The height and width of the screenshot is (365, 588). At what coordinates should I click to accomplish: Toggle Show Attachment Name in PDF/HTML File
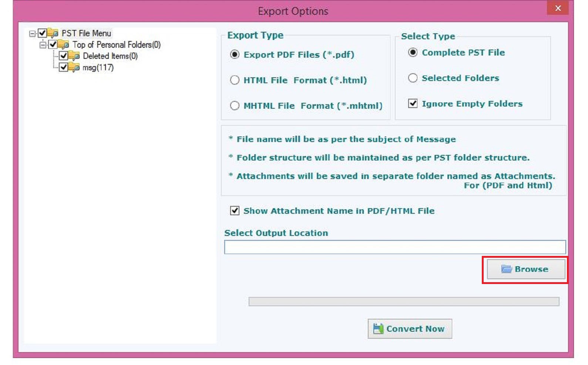click(x=235, y=211)
